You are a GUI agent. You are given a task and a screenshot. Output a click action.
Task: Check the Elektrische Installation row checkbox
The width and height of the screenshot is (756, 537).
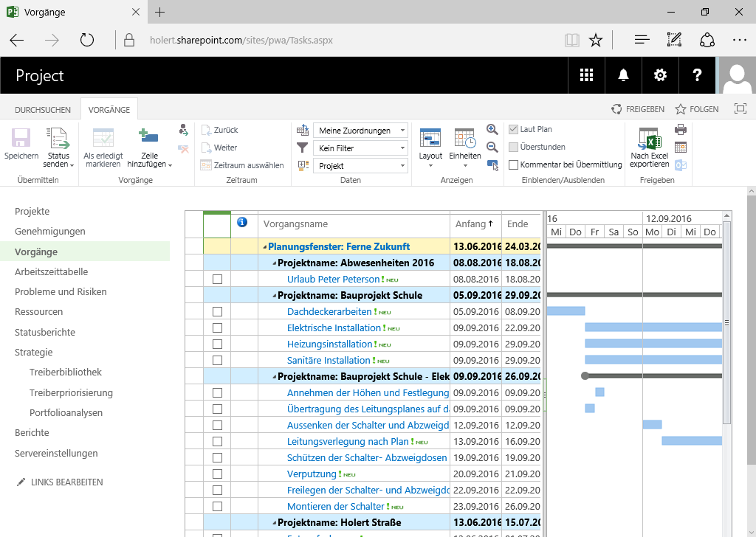[x=218, y=328]
